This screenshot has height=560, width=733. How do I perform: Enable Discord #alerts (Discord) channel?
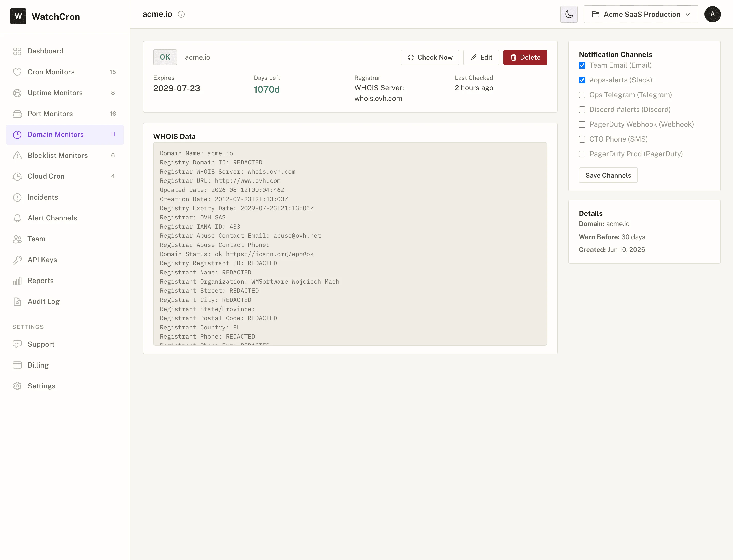(582, 110)
